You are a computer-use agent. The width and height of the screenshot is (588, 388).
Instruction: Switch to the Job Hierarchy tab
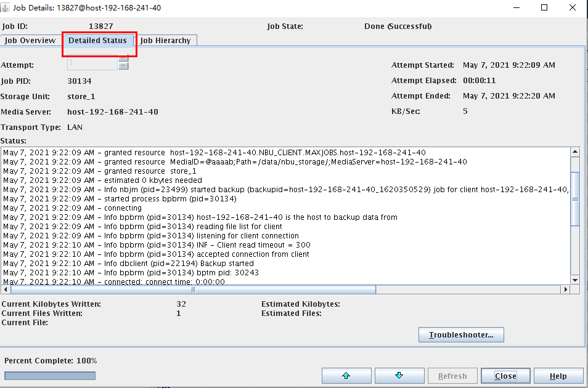(x=165, y=41)
